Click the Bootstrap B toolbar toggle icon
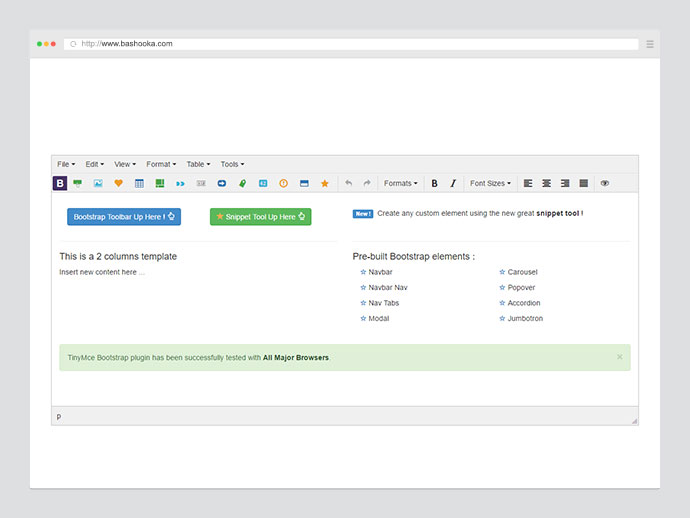This screenshot has width=690, height=518. [x=60, y=183]
